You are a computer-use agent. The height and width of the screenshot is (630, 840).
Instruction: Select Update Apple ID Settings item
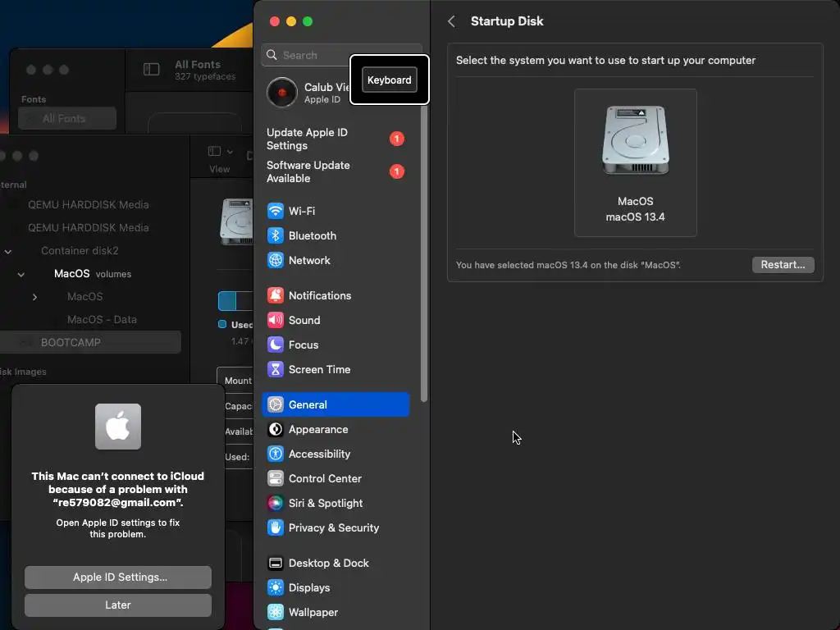click(x=336, y=139)
